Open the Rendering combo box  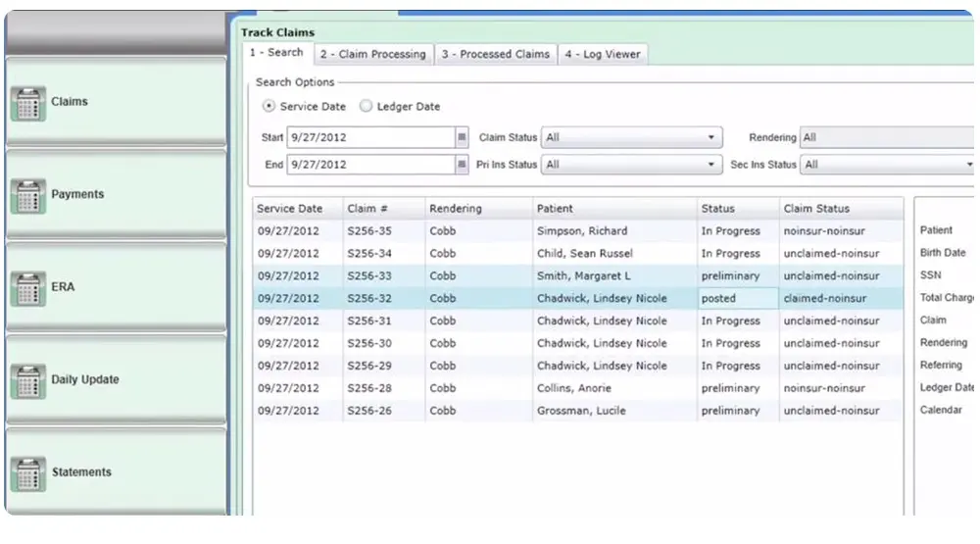pos(888,137)
